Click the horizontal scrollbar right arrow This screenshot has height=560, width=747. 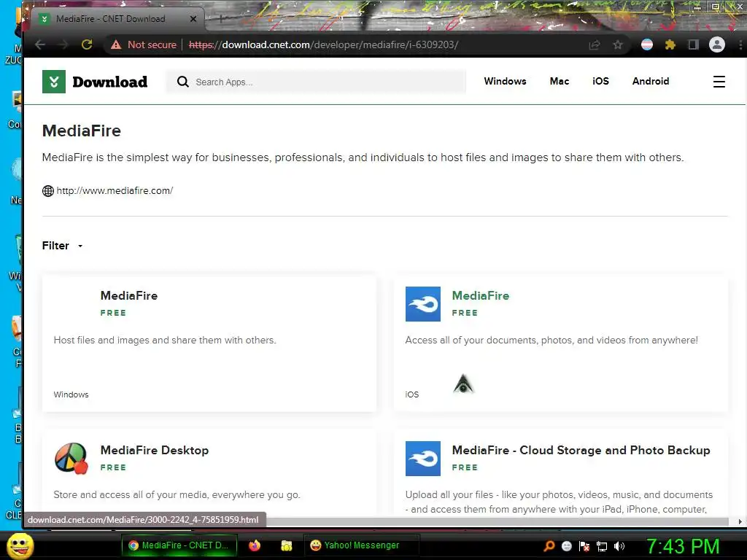point(740,522)
